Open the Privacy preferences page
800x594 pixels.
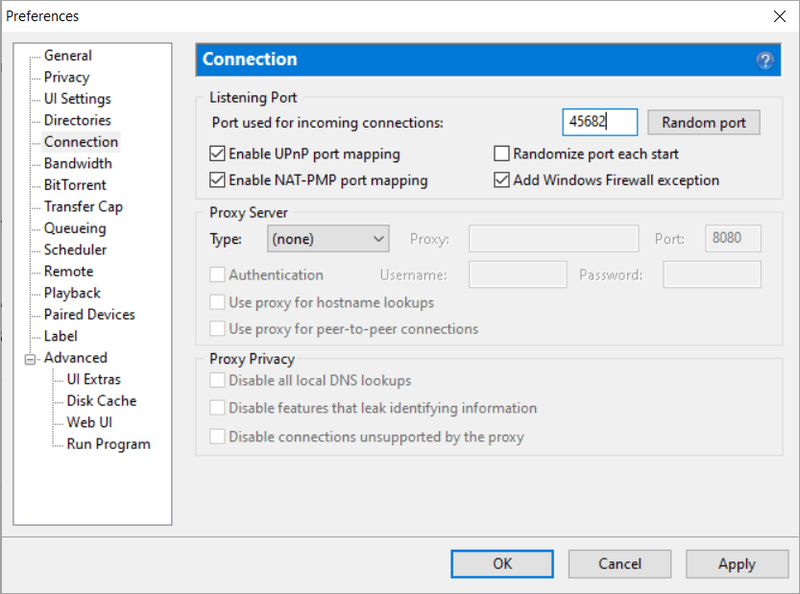(67, 77)
